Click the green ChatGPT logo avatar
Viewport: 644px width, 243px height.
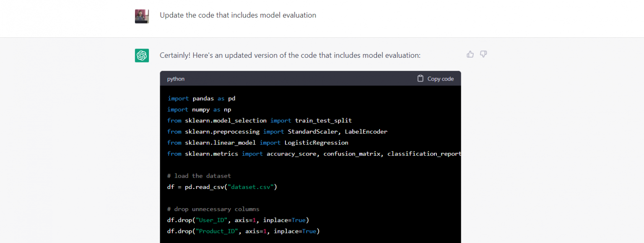142,55
